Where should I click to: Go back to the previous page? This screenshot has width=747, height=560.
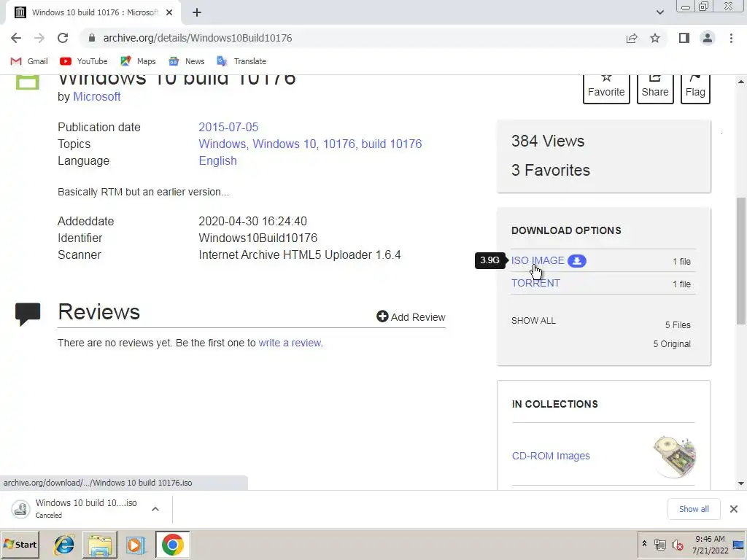pyautogui.click(x=16, y=38)
